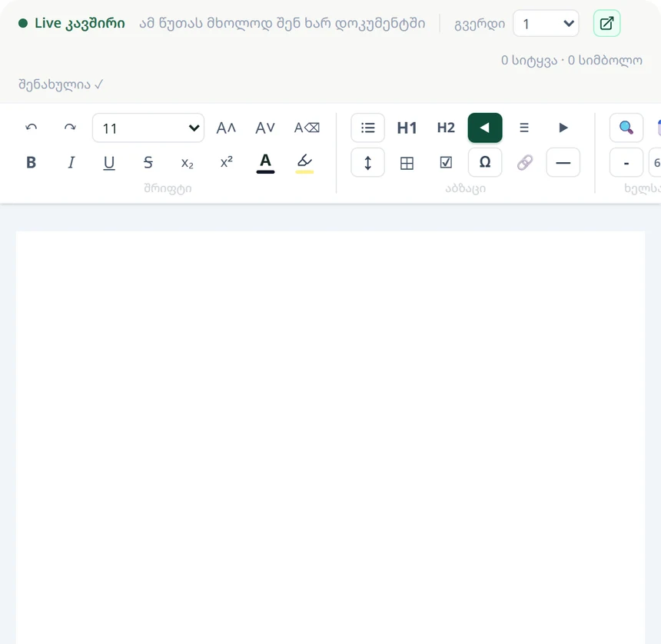Screen dimensions: 661x644
Task: Open document in new window icon
Action: coord(606,23)
